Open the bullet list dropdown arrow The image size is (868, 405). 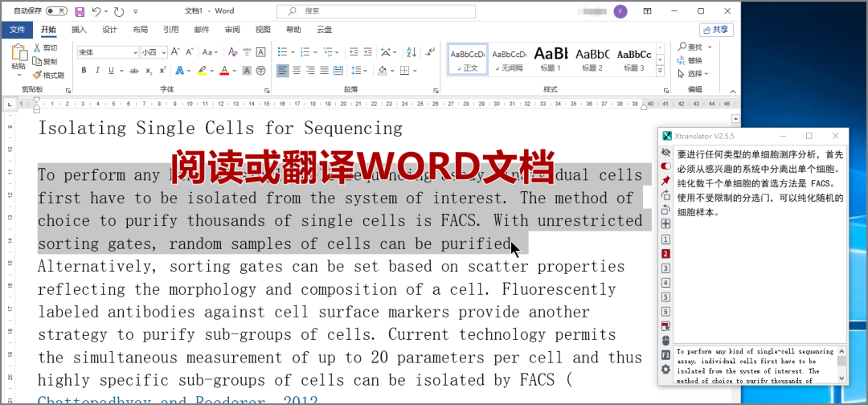293,52
